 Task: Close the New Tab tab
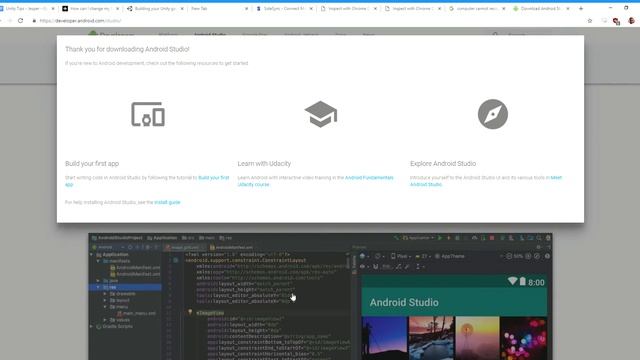coord(246,9)
